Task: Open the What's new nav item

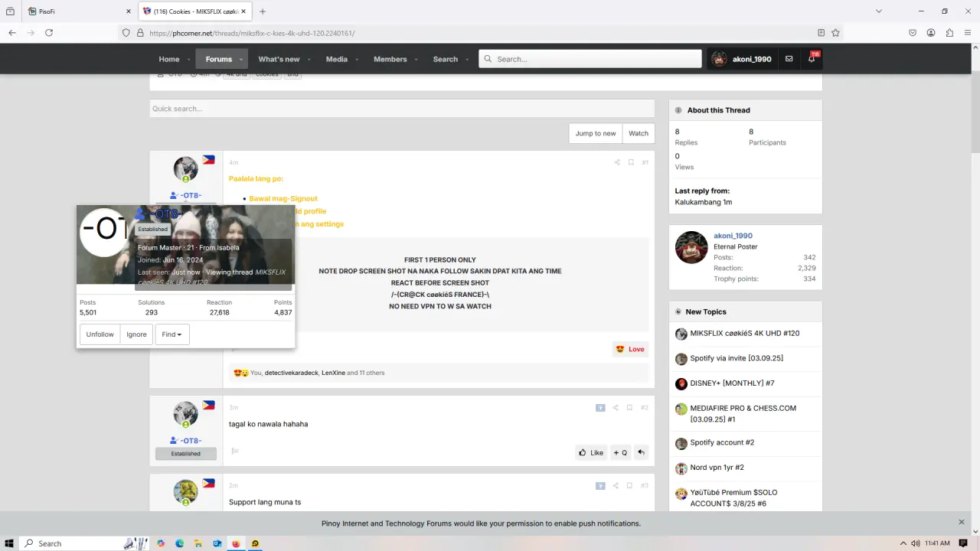Action: click(x=279, y=59)
